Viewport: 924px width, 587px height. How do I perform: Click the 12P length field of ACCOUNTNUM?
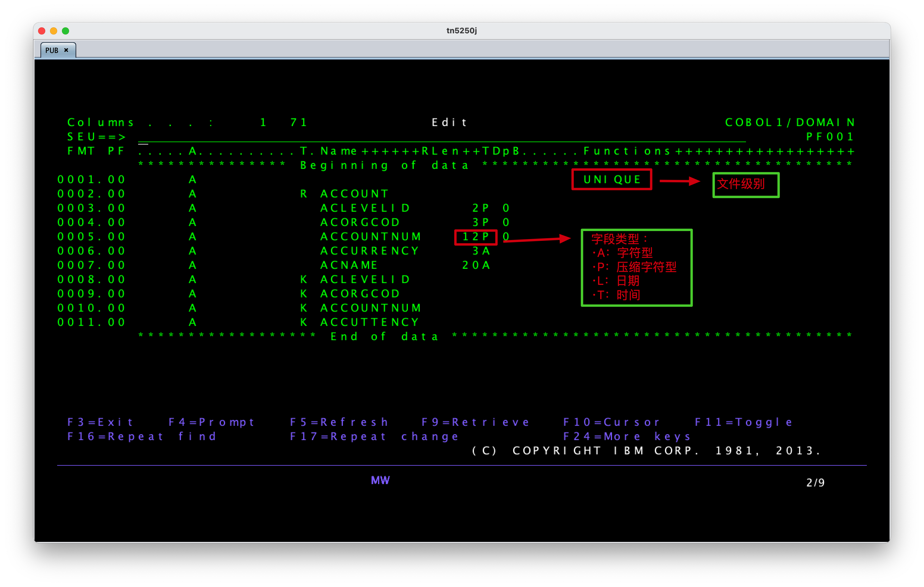coord(475,237)
